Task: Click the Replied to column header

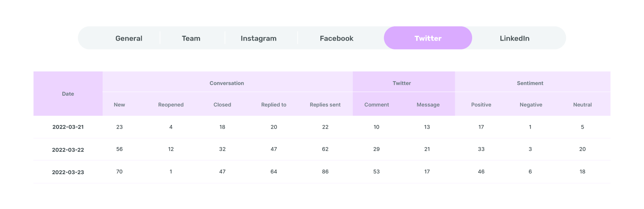Action: click(x=274, y=104)
